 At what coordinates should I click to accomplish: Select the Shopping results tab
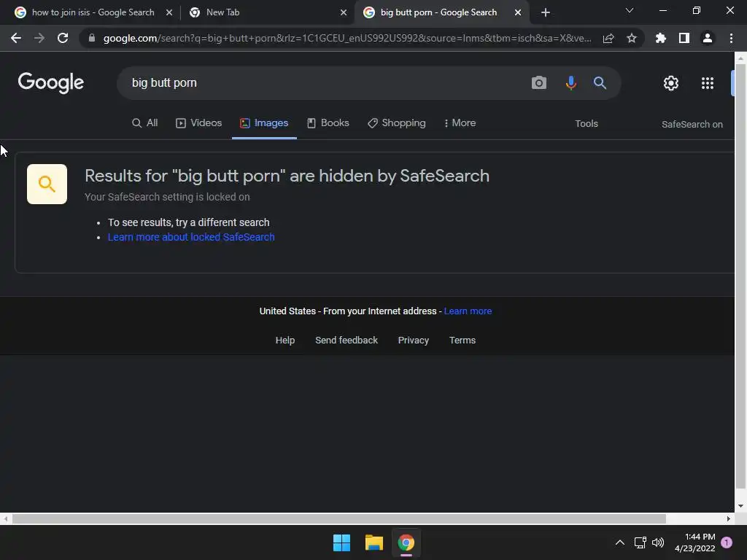pyautogui.click(x=396, y=122)
